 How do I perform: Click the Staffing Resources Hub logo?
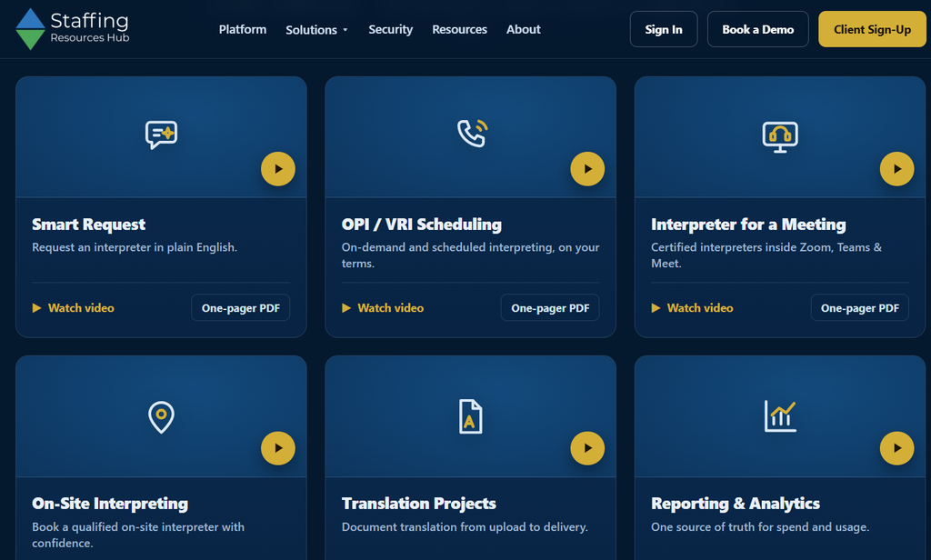pyautogui.click(x=73, y=28)
